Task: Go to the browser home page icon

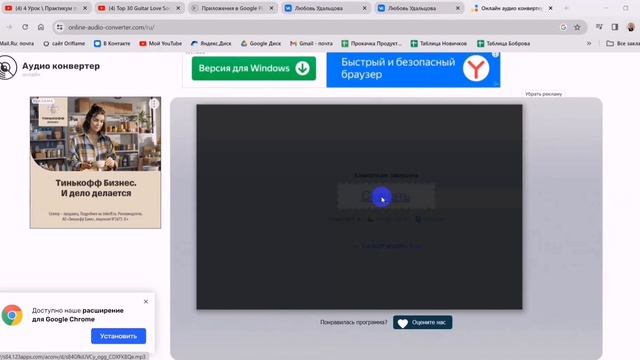Action: point(41,27)
